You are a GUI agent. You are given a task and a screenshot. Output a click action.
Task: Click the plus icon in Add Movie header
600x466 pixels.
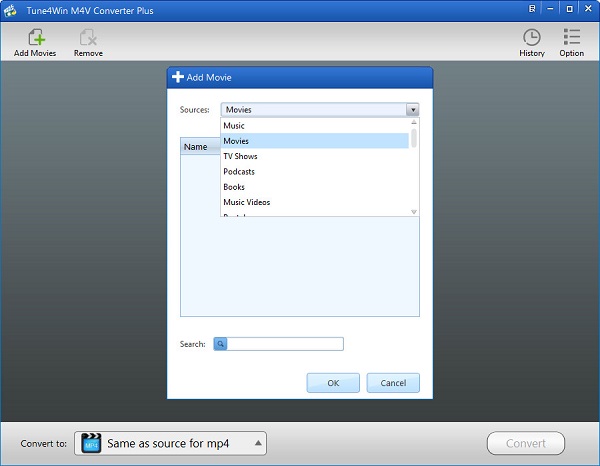[x=178, y=77]
